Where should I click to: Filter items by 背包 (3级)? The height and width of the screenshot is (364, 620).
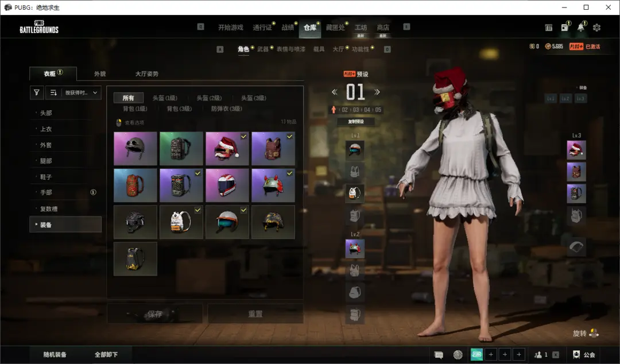tap(179, 109)
